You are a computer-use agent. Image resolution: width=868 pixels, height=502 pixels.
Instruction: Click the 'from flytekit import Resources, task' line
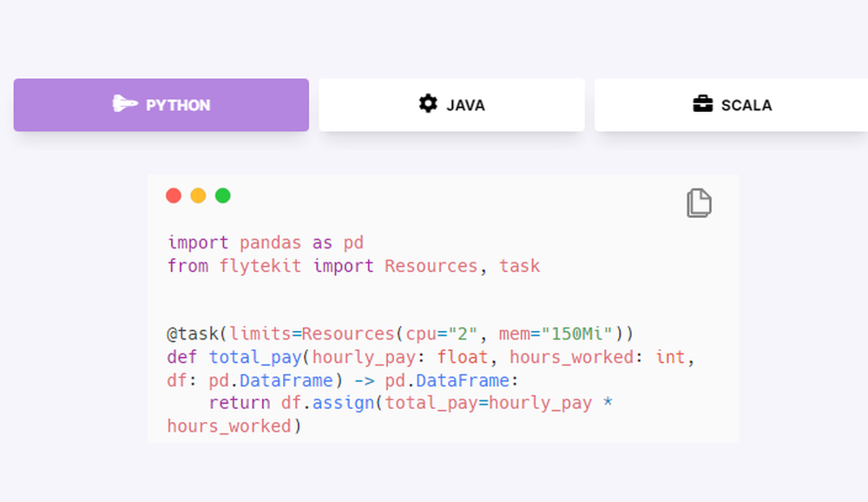(354, 266)
